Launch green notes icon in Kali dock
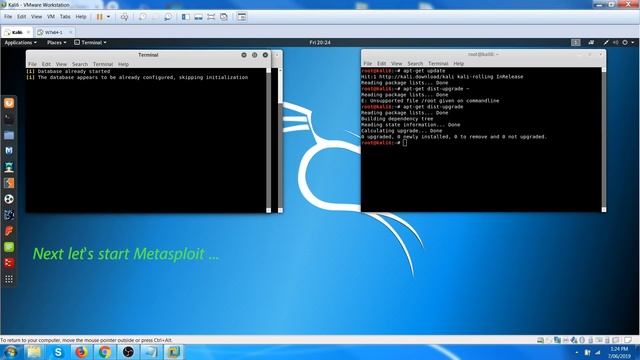This screenshot has width=640, height=360. (x=9, y=247)
